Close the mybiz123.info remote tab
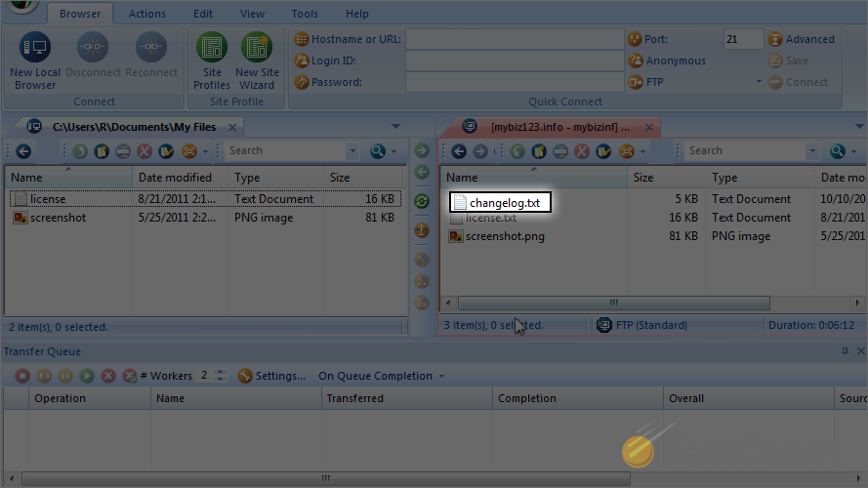The height and width of the screenshot is (488, 868). pos(648,127)
